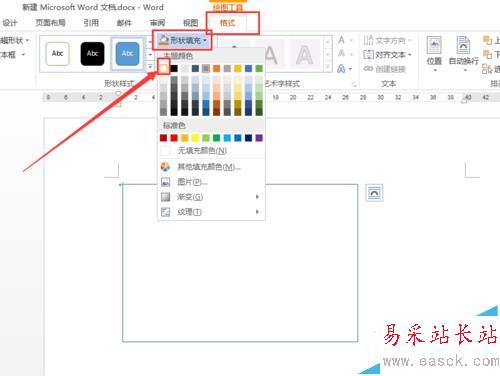Open the 视图 ribbon tab

pos(191,23)
